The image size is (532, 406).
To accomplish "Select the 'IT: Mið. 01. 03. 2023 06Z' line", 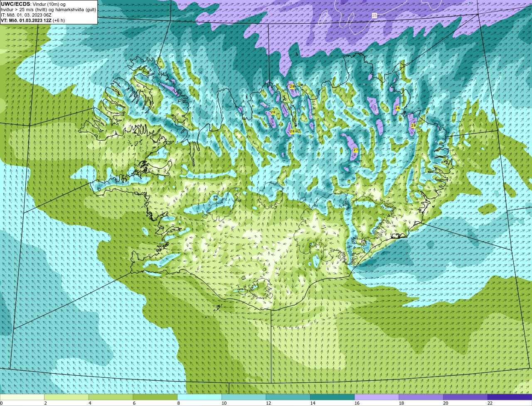I will (x=26, y=15).
